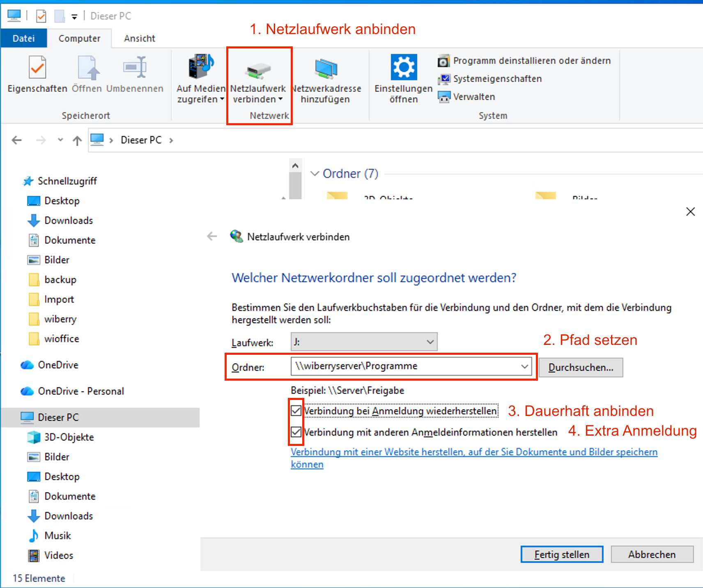Screen dimensions: 703x588
Task: Go up one folder level arrow
Action: pos(77,141)
